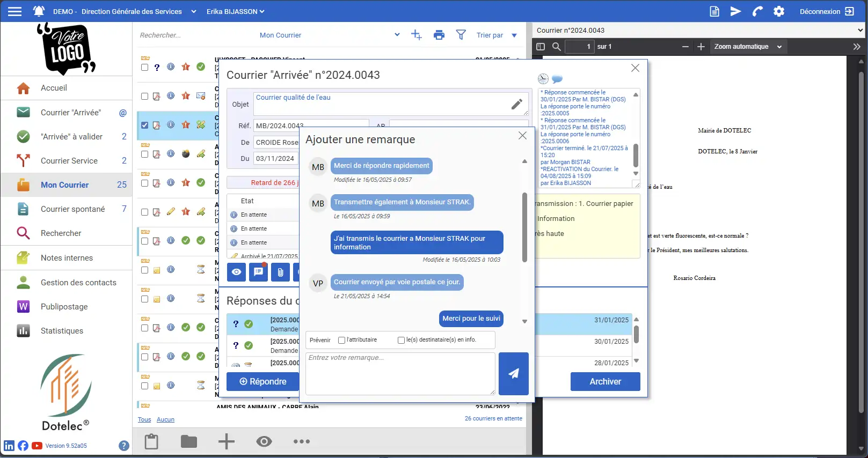Expand the Erika BIJASSON user dropdown

point(235,11)
